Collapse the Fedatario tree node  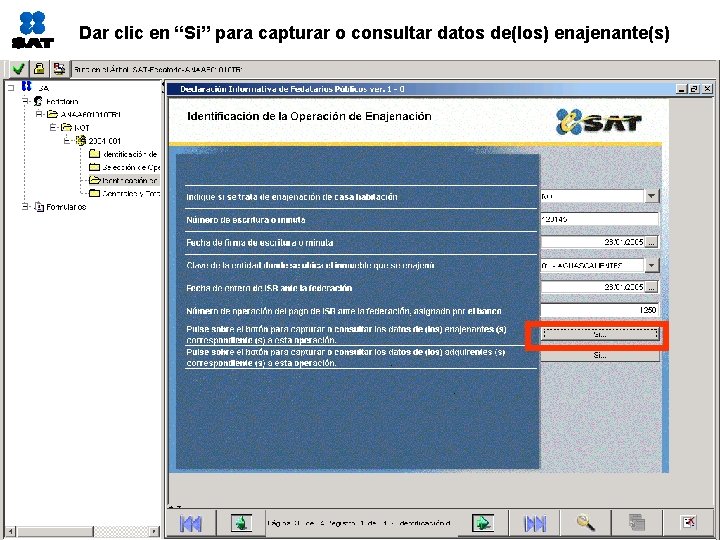click(x=26, y=101)
